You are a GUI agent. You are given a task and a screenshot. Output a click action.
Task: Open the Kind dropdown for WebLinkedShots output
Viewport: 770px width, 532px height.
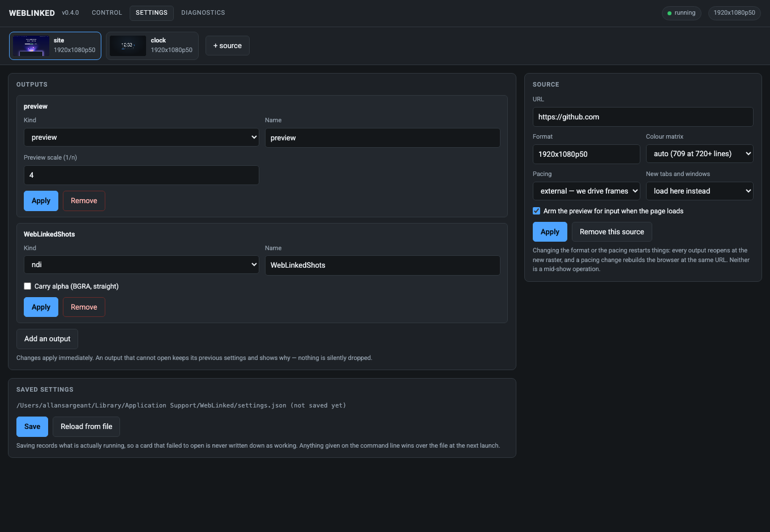142,265
